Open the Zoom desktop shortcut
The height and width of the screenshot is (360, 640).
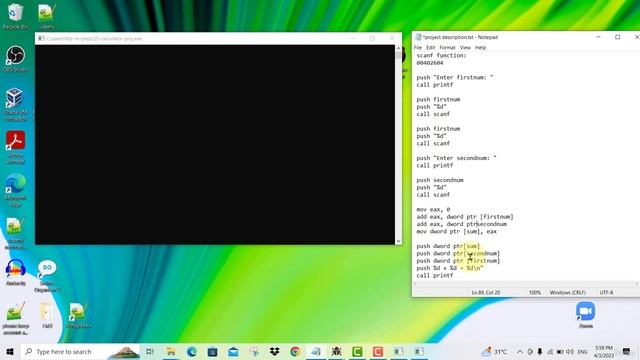point(585,315)
